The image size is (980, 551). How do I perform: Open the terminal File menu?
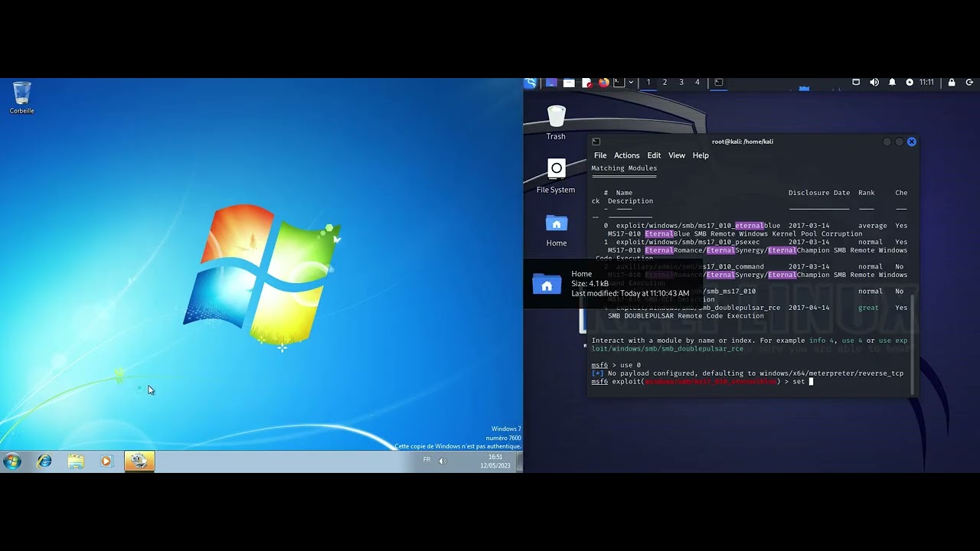(x=600, y=155)
